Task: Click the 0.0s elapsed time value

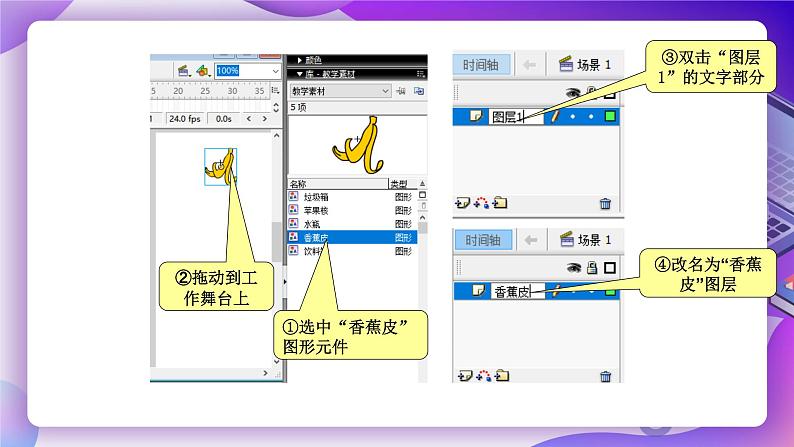Action: coord(223,119)
